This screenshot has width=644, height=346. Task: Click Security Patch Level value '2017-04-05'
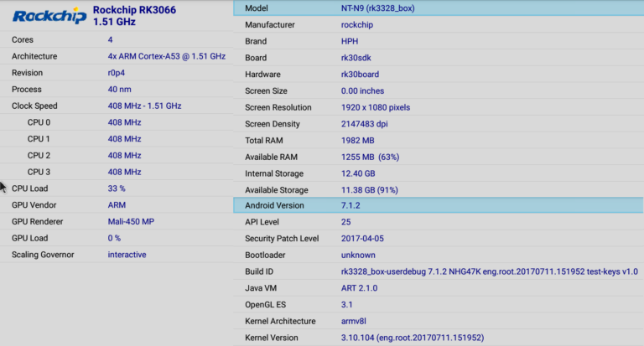[x=362, y=239]
